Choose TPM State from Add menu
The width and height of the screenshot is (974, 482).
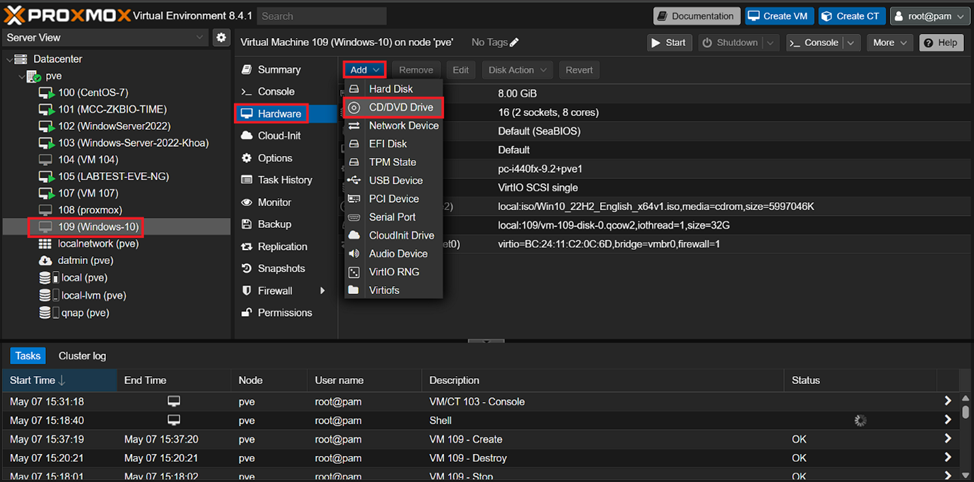pos(392,162)
